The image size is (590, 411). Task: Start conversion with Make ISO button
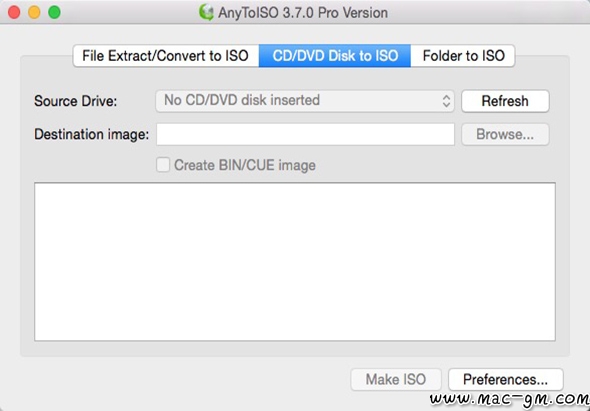[x=396, y=379]
